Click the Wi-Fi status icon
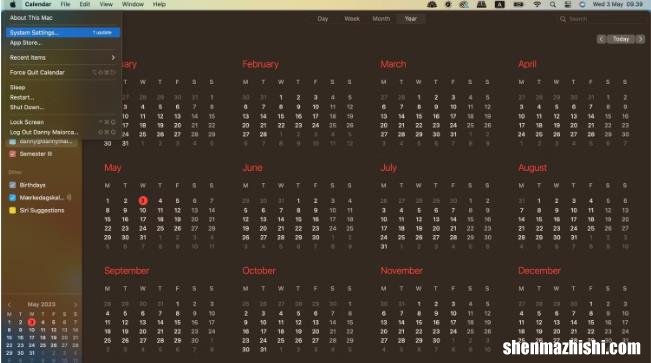Image resolution: width=651 pixels, height=363 pixels. pyautogui.click(x=537, y=4)
